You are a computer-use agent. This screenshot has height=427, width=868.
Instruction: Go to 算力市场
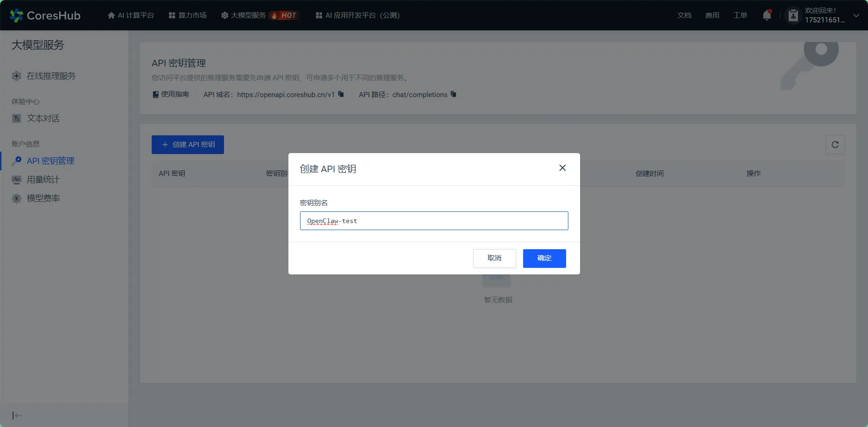tap(188, 15)
